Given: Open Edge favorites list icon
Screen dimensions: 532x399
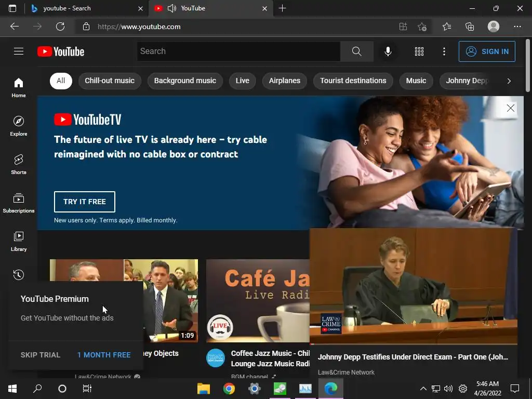Looking at the screenshot, I should (446, 26).
